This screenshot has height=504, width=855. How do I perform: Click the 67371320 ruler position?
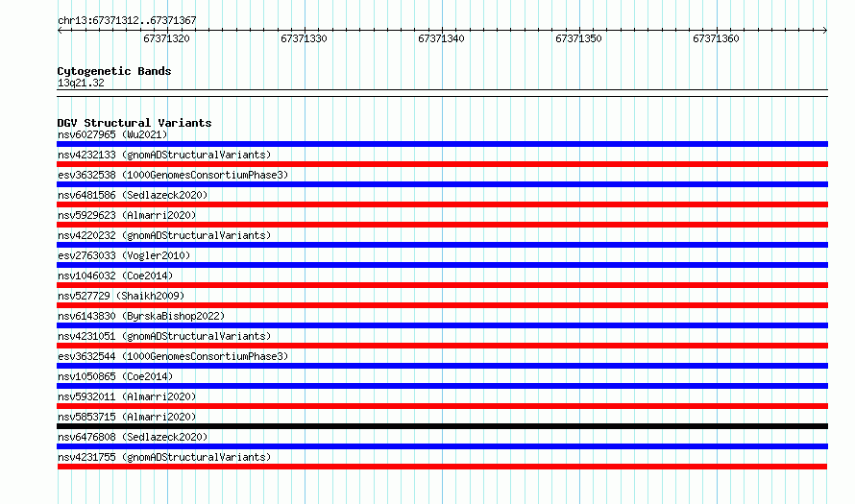click(x=166, y=38)
